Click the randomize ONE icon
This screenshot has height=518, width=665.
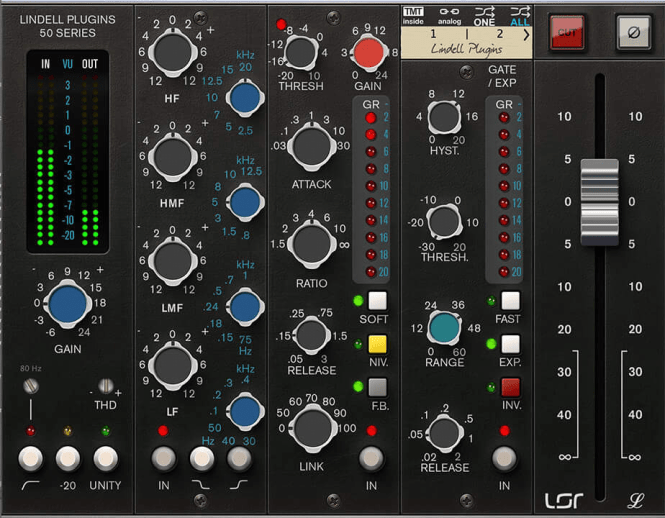(485, 13)
